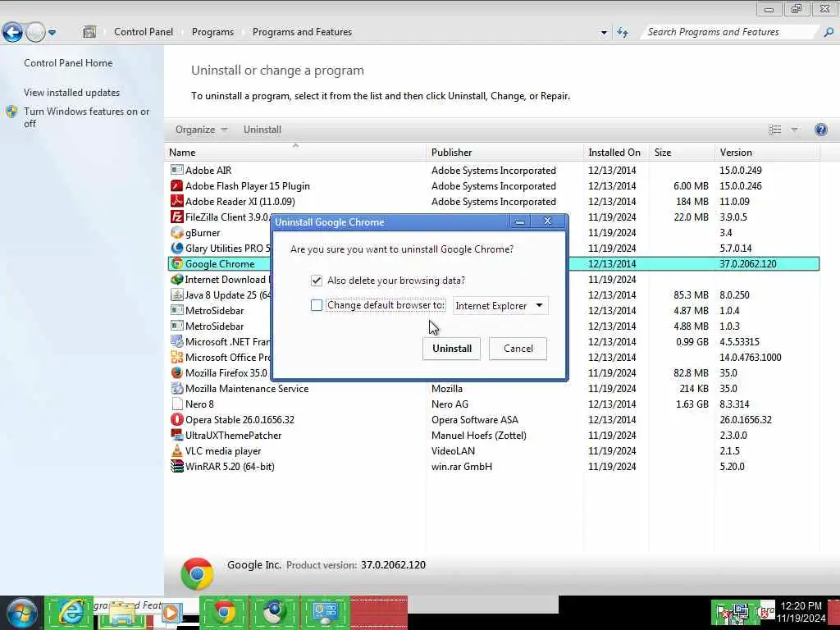Click the WinRAR books icon

[x=177, y=466]
